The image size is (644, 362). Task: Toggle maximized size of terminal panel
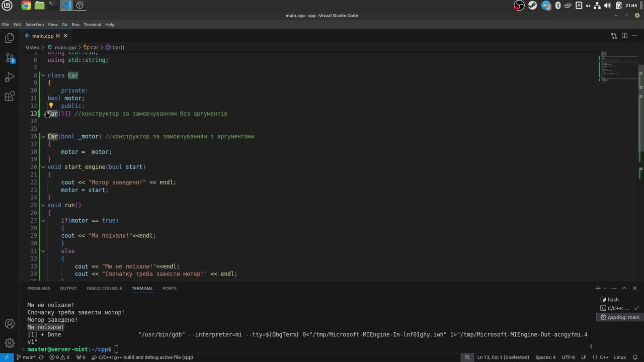(x=624, y=288)
